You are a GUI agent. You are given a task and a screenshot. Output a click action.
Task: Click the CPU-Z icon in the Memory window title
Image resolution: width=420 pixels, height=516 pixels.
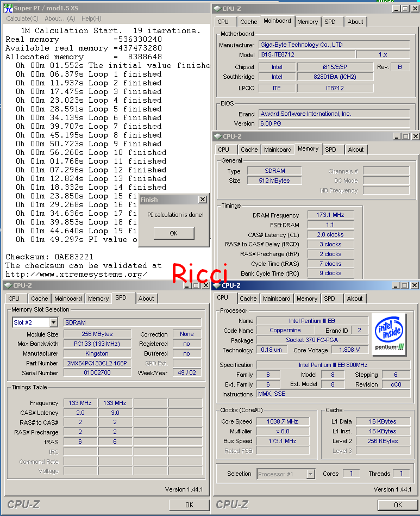click(x=217, y=136)
